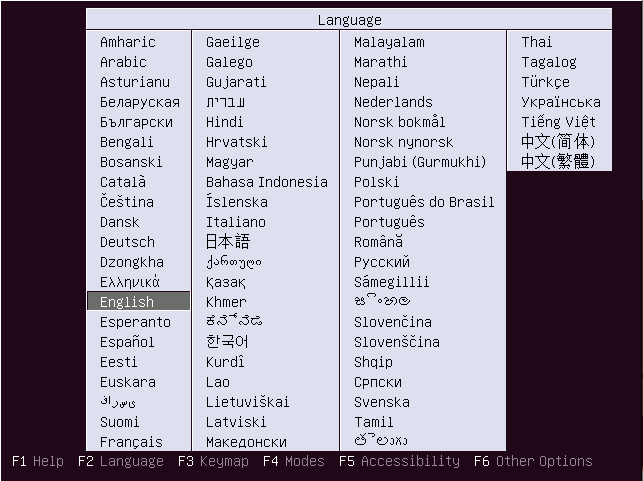Image resolution: width=643 pixels, height=481 pixels.
Task: Choose Bahasa Indonesia language
Action: [x=267, y=182]
